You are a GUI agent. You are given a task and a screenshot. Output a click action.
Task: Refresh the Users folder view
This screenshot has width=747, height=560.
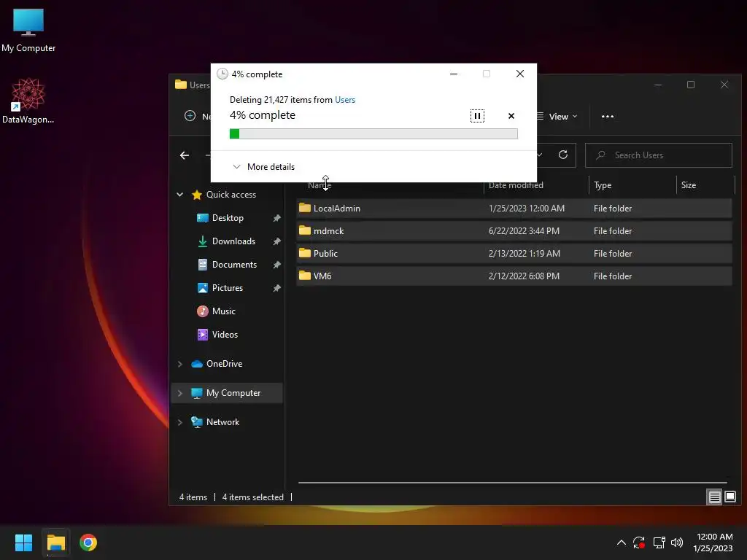click(x=563, y=155)
